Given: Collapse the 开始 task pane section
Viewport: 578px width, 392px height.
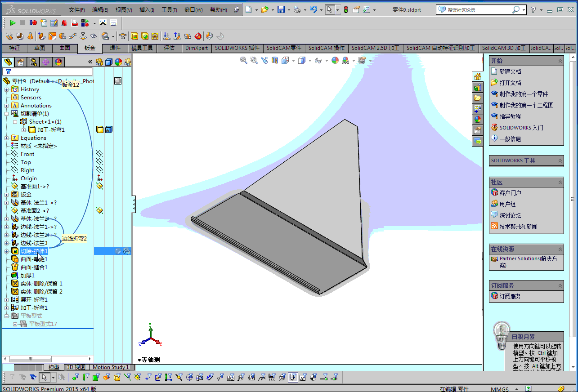Looking at the screenshot, I should (560, 61).
